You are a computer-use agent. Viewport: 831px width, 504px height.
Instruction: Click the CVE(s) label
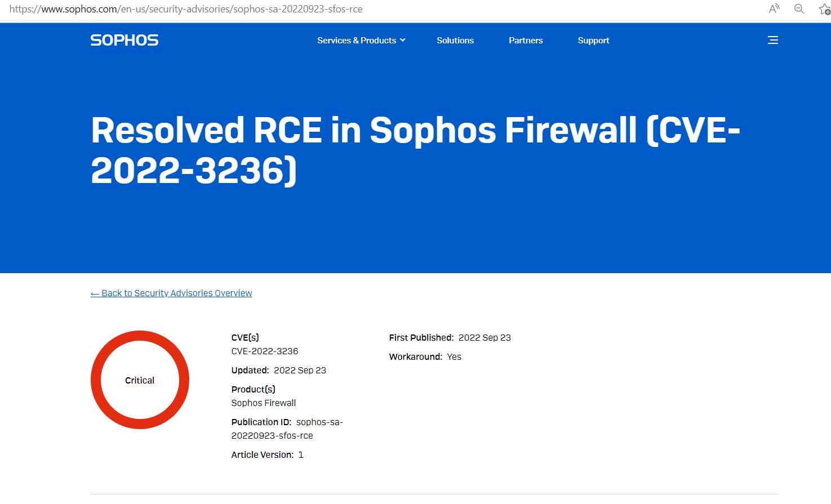(x=245, y=338)
